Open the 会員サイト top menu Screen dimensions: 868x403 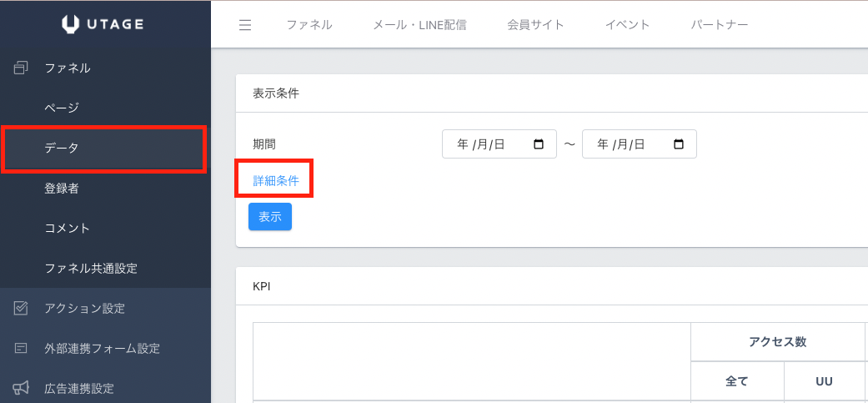535,25
